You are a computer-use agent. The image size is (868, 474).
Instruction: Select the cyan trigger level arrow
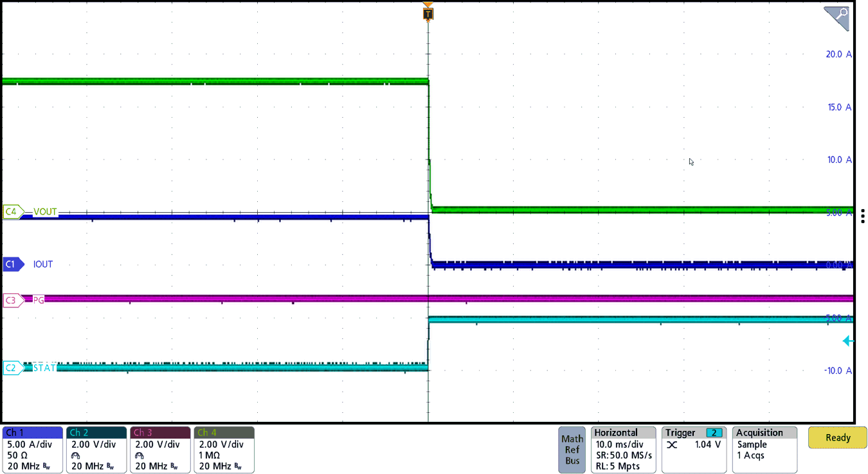point(847,341)
